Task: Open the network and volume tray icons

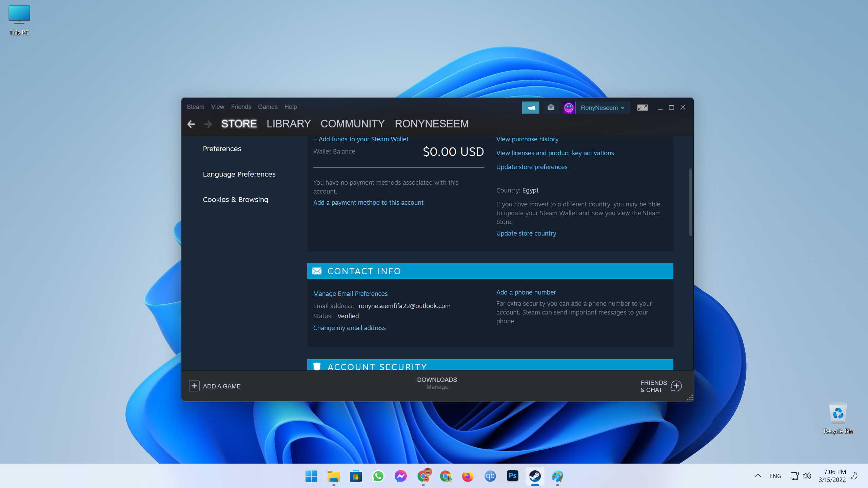Action: (x=801, y=476)
